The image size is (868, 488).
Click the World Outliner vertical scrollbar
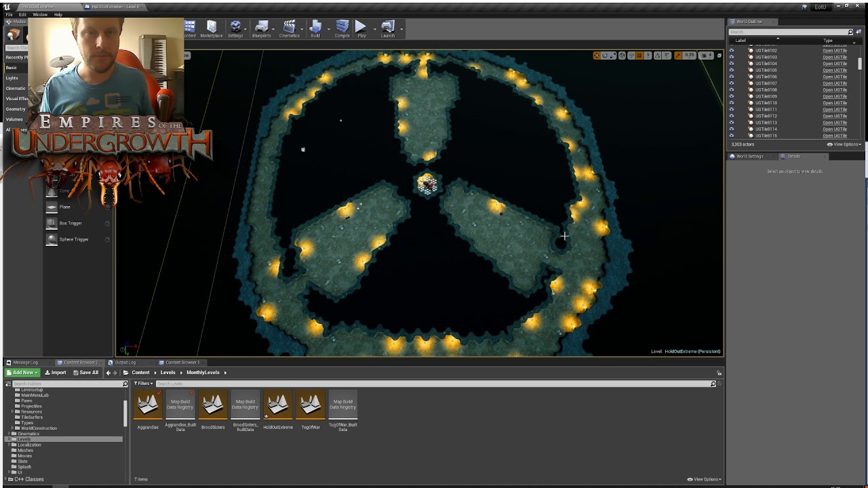(x=861, y=64)
